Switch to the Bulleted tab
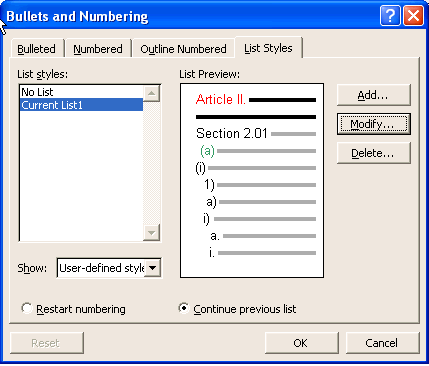The height and width of the screenshot is (366, 429). (x=37, y=49)
